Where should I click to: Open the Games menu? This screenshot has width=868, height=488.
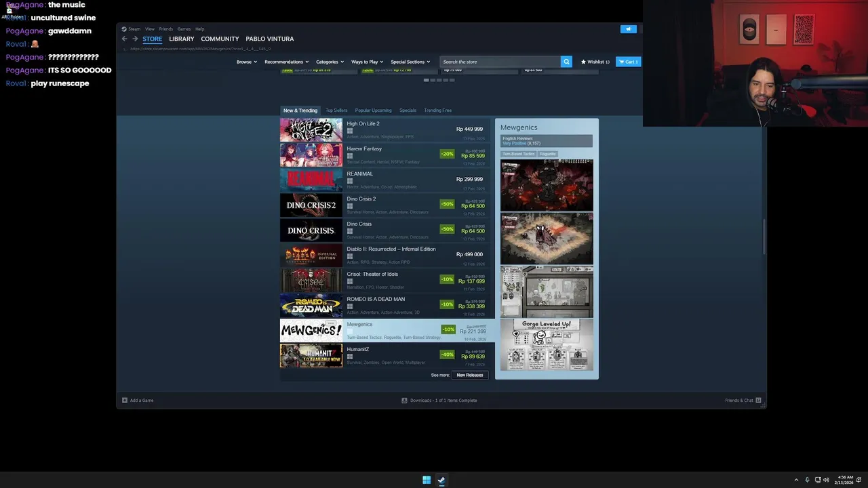point(184,29)
